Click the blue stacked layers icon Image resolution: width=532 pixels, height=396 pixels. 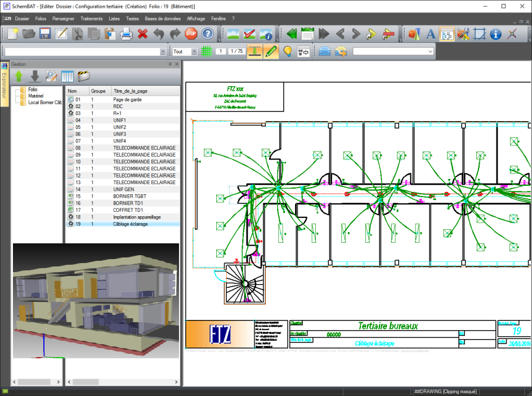point(325,51)
